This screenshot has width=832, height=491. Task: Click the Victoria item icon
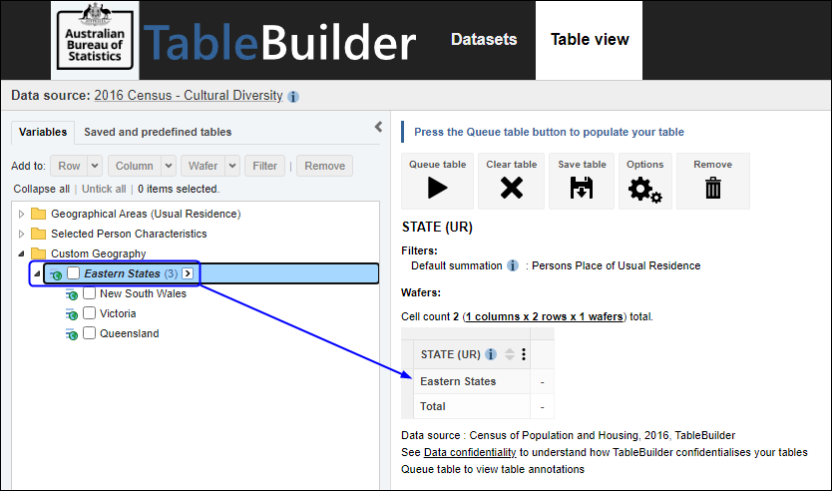point(72,314)
